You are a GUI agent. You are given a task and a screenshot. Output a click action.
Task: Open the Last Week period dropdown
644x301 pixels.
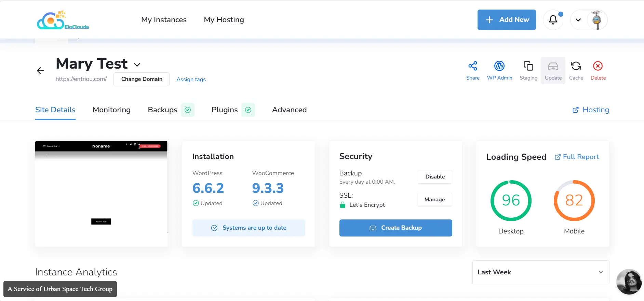[x=541, y=272]
